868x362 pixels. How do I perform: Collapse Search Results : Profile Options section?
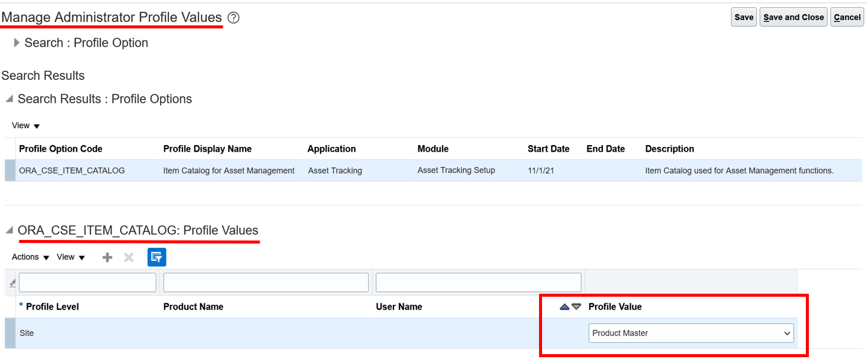click(x=9, y=99)
